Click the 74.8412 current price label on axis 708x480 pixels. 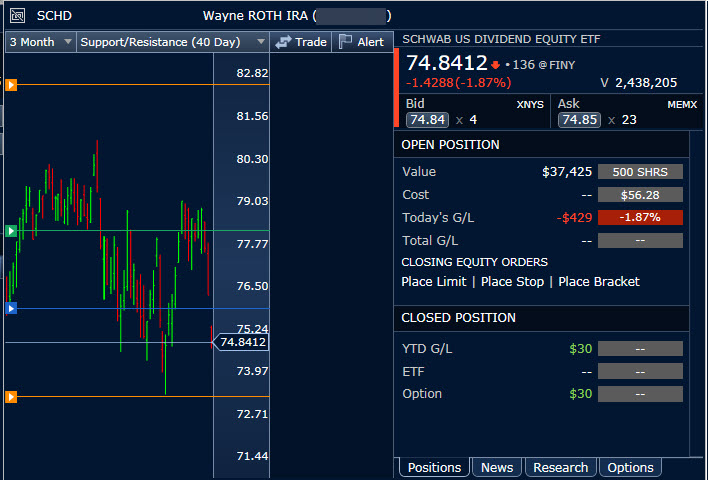coord(243,342)
